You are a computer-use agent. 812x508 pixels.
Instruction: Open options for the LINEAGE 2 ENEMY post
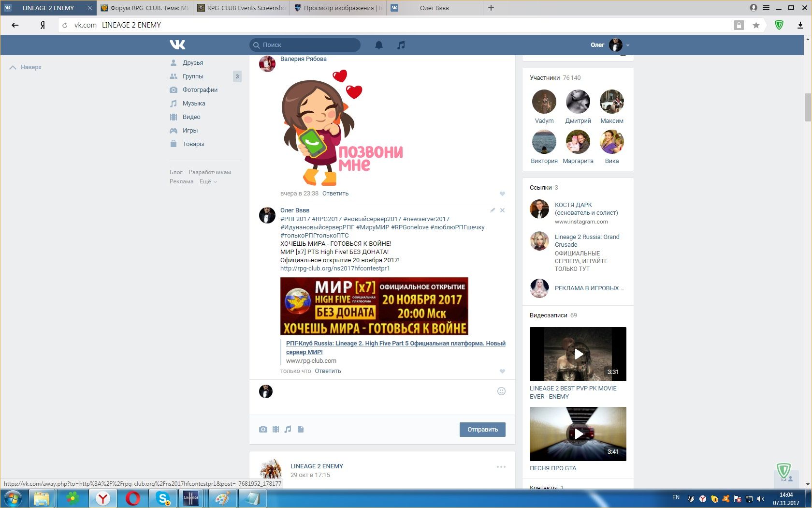click(x=501, y=467)
